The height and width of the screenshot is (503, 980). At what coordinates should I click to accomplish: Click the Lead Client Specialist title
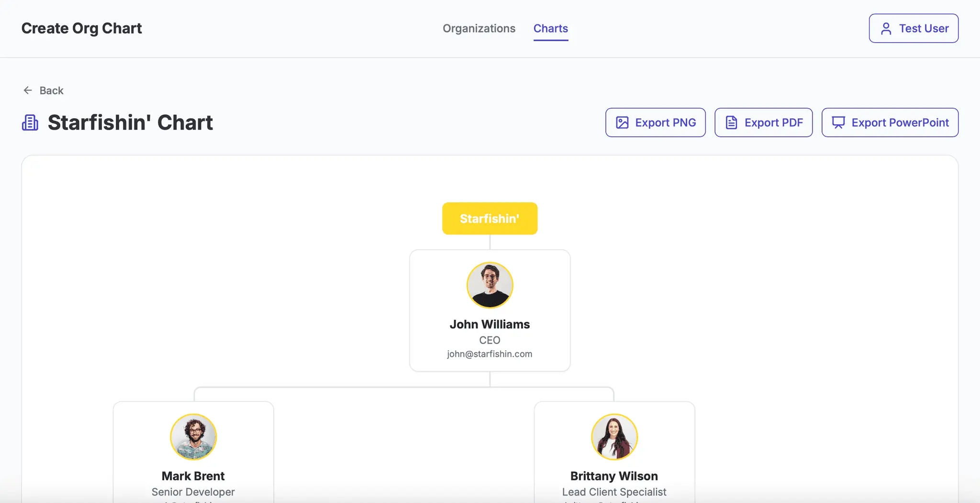[614, 492]
